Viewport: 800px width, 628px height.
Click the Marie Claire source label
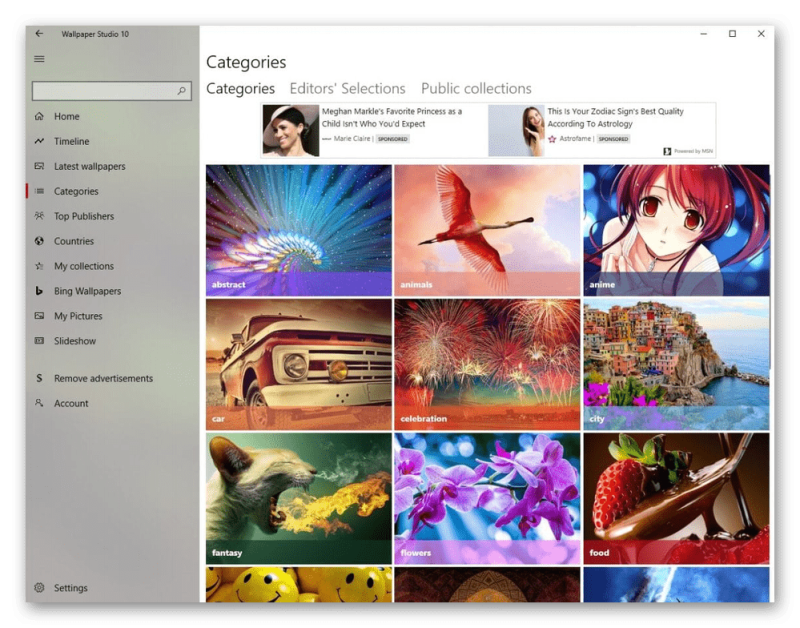pos(352,139)
